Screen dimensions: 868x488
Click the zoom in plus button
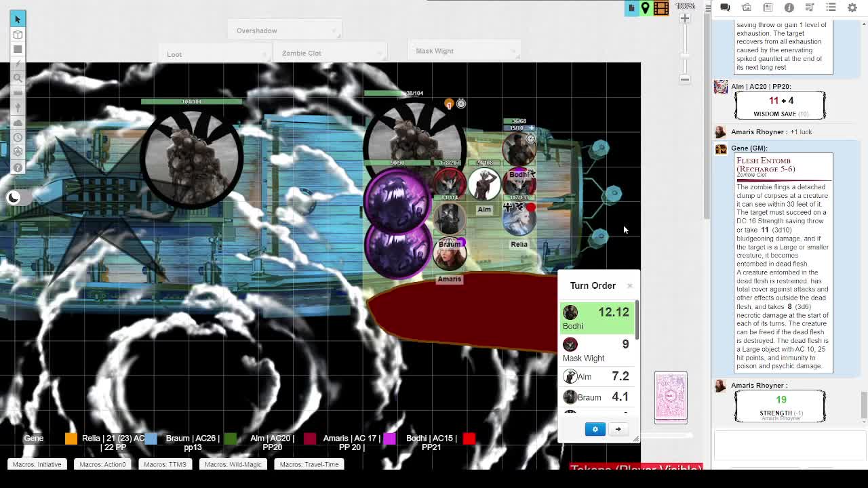[x=685, y=18]
